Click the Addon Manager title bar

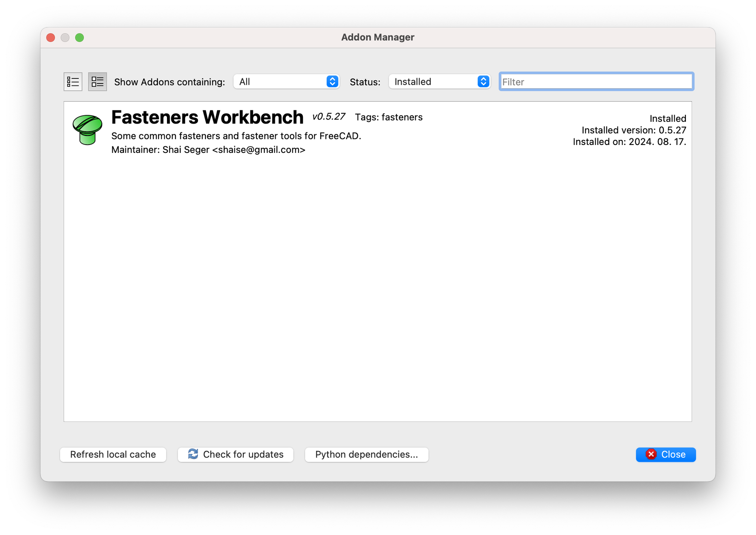coord(377,37)
